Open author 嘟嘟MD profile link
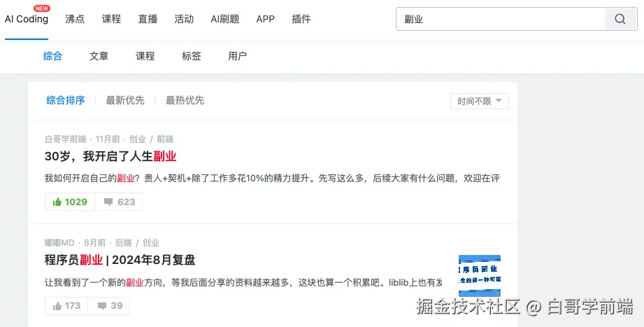Viewport: 644px width, 327px height. coord(59,243)
